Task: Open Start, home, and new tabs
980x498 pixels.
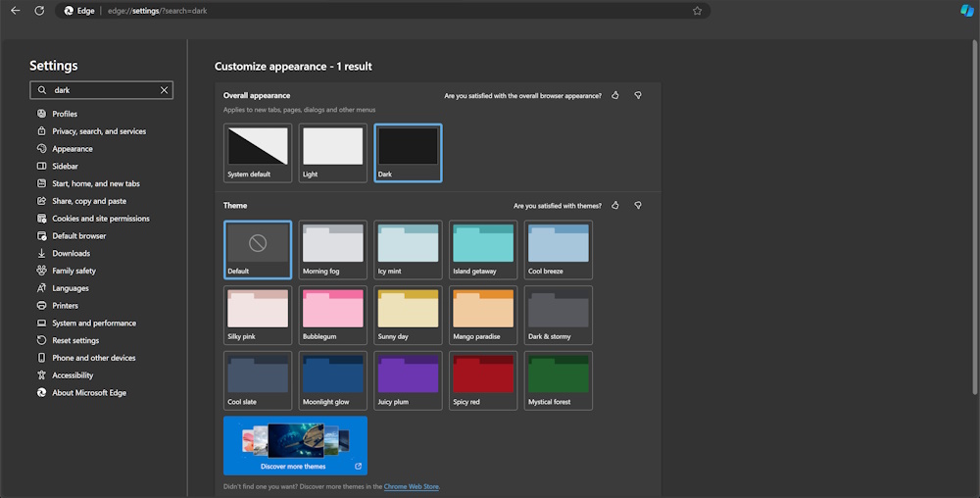Action: (88, 183)
